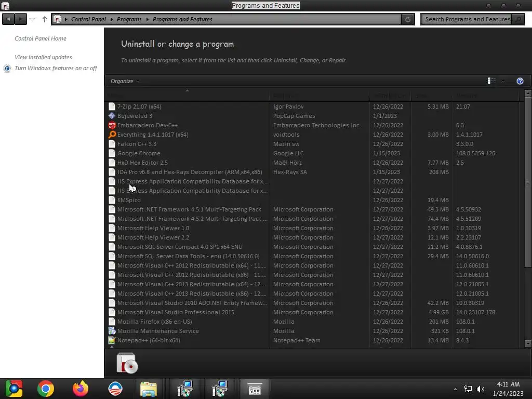Change the view with the list view icon
This screenshot has height=399, width=532.
[491, 81]
